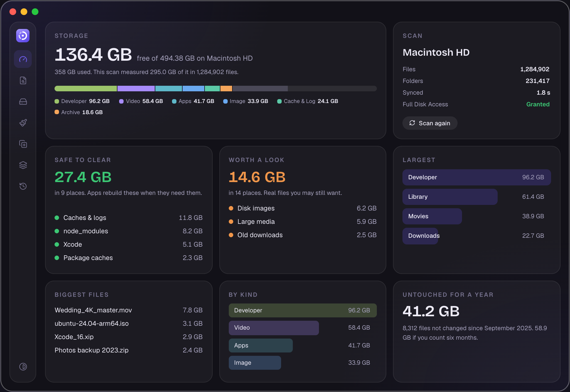Open the cleanup brush sidebar icon
The height and width of the screenshot is (392, 570).
point(23,123)
